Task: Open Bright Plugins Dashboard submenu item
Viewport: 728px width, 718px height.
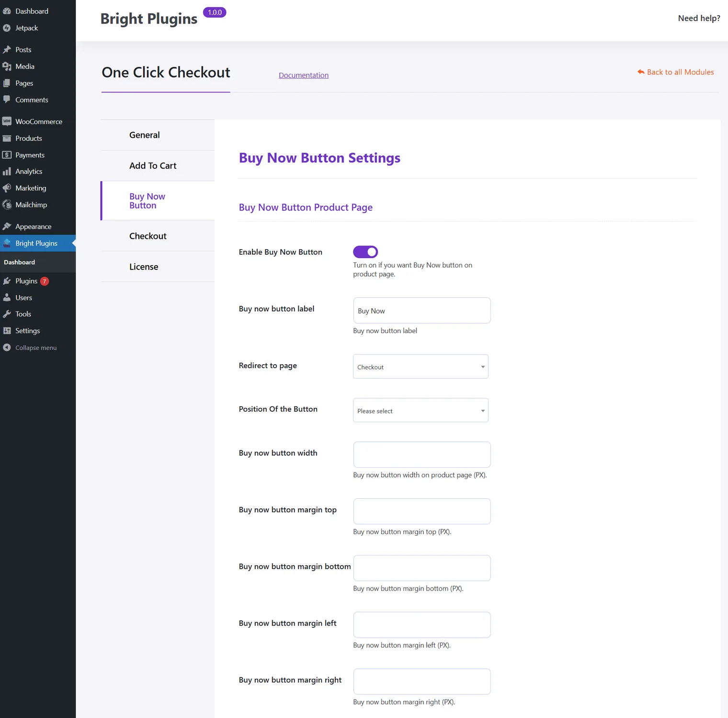Action: 19,262
